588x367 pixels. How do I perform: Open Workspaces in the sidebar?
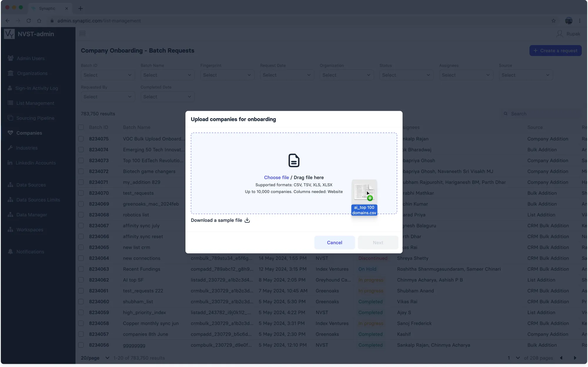[x=30, y=229]
